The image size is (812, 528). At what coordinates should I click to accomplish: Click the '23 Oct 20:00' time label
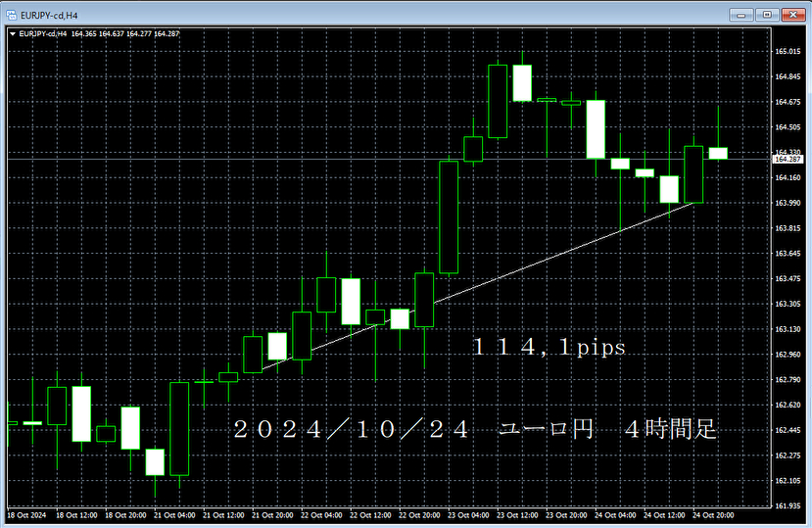(566, 515)
